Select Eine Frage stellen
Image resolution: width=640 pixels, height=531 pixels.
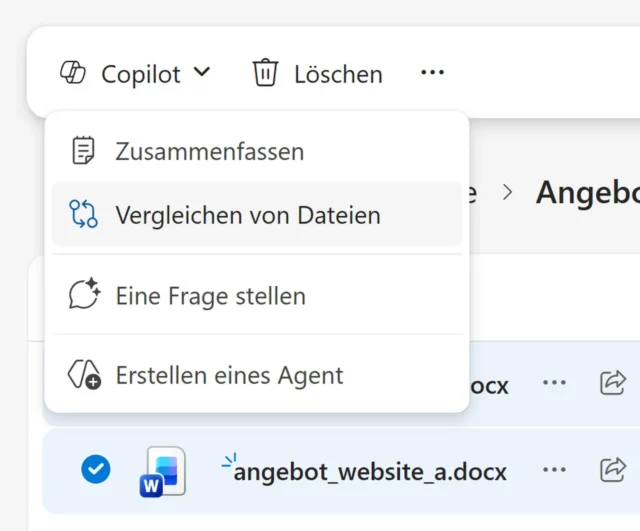[257, 295]
